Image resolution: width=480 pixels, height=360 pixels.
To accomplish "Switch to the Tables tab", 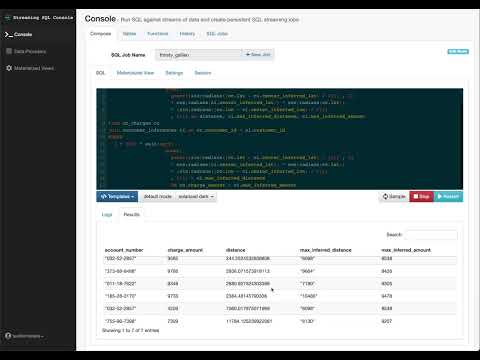I will pyautogui.click(x=129, y=34).
